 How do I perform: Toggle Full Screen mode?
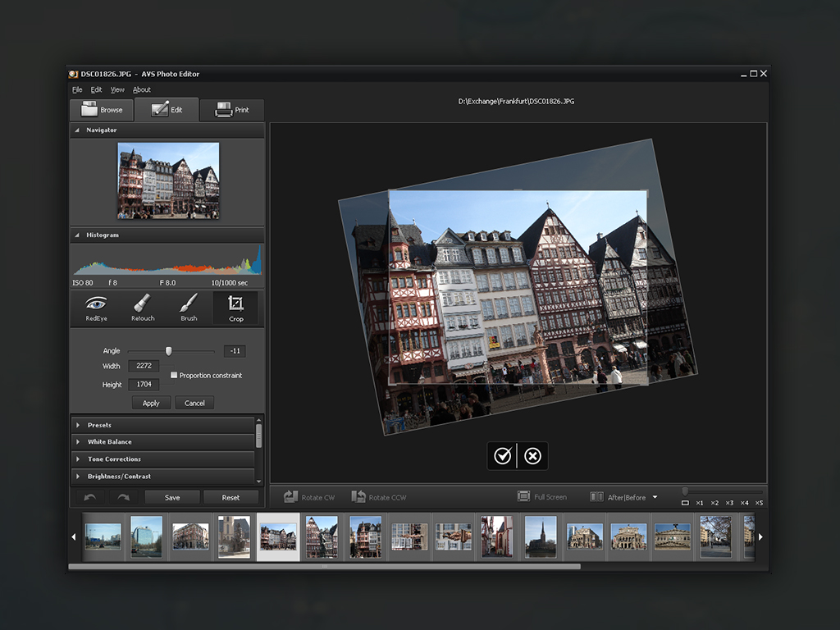[523, 495]
